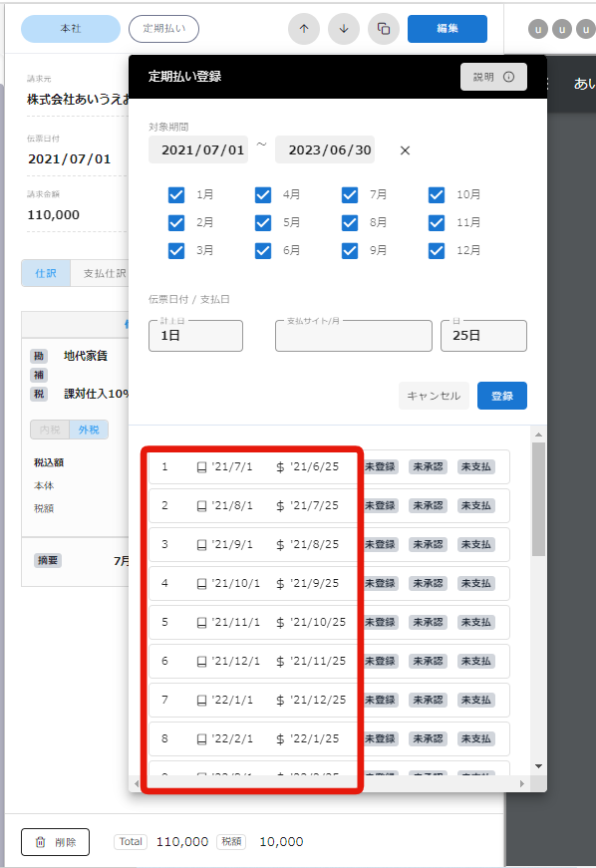Click the 編集 edit button

pyautogui.click(x=447, y=29)
